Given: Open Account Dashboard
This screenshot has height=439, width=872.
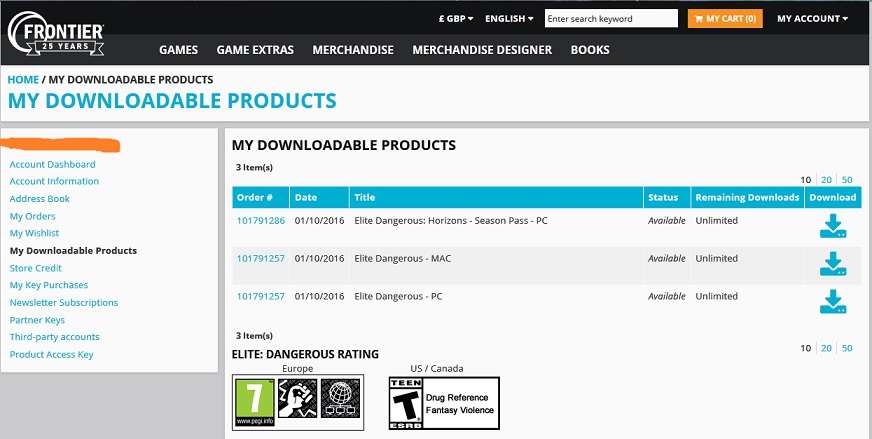Looking at the screenshot, I should coord(52,164).
